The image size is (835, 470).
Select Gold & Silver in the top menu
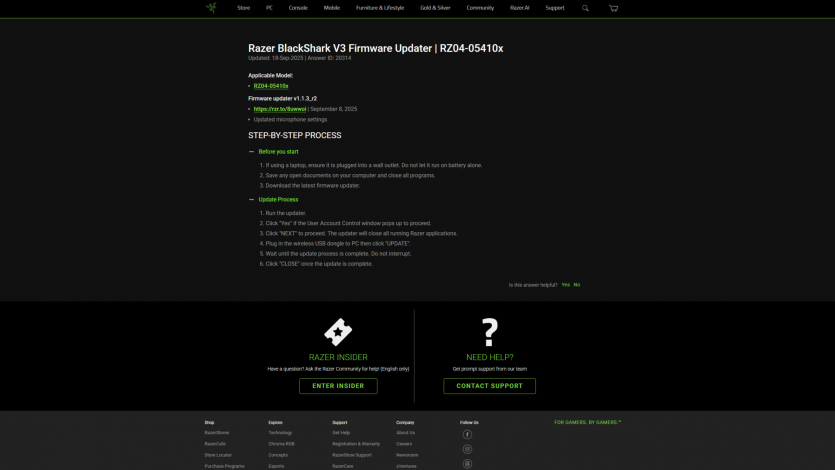(x=435, y=8)
